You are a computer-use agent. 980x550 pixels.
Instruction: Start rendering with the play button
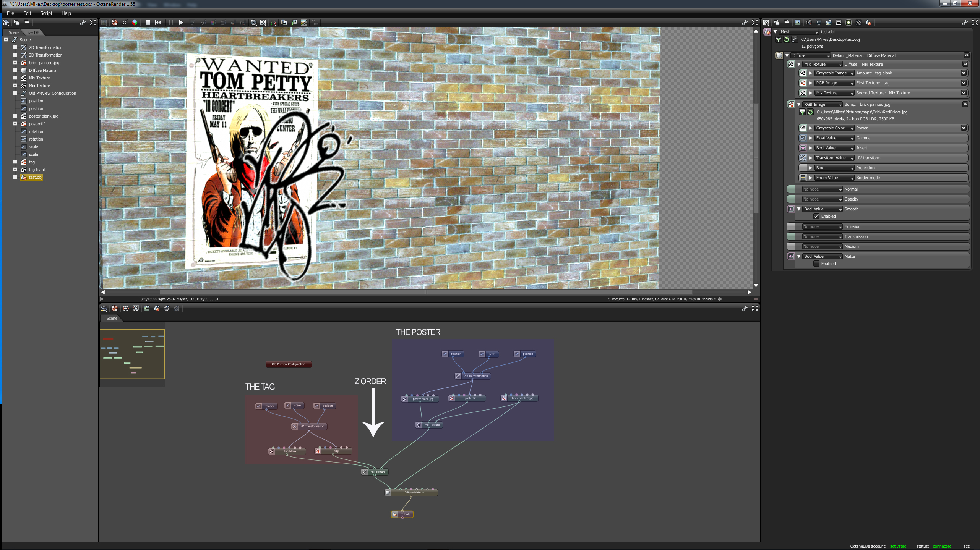tap(181, 23)
